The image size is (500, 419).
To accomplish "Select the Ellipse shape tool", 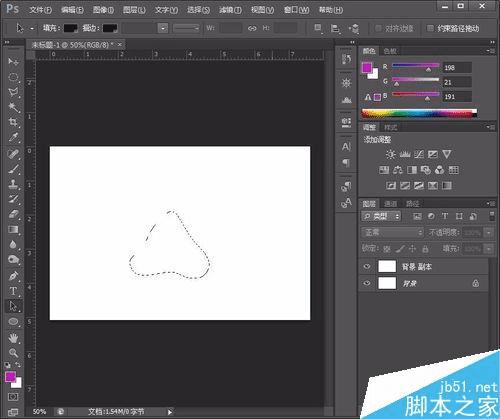I will (x=13, y=322).
